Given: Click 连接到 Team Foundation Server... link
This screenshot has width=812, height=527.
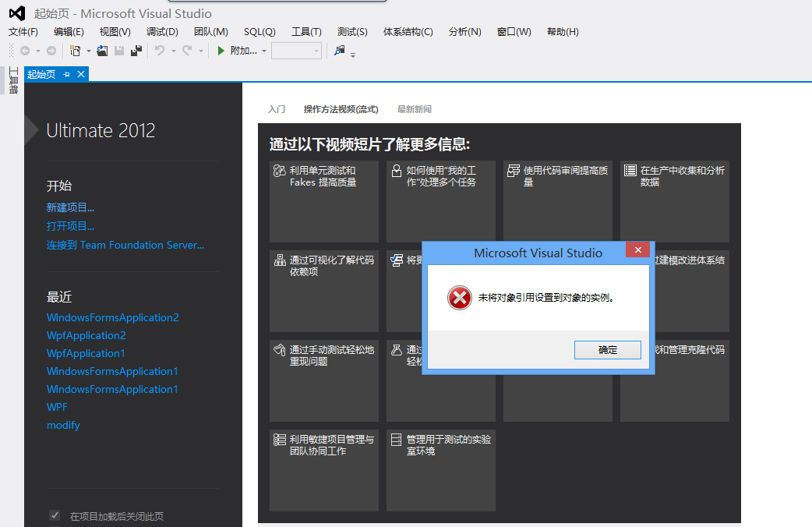Looking at the screenshot, I should click(125, 245).
